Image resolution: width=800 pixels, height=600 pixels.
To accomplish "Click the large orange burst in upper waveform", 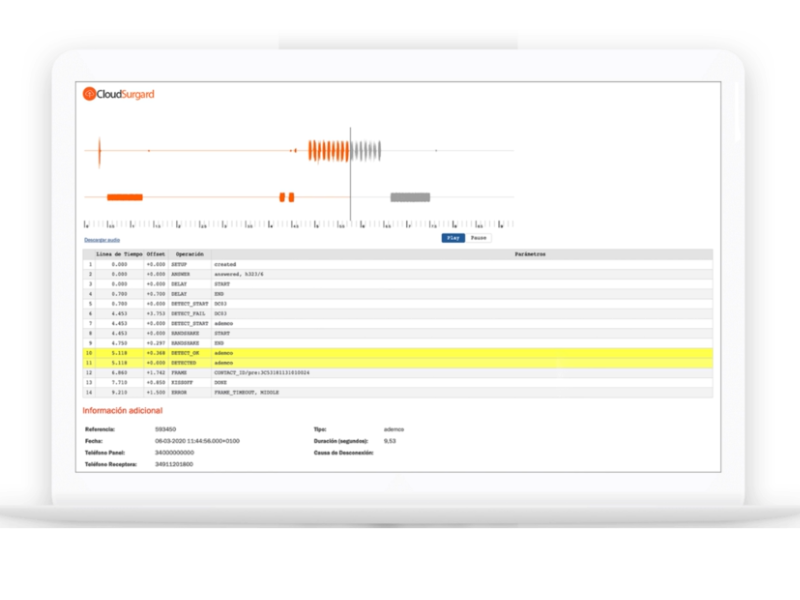I will [328, 151].
